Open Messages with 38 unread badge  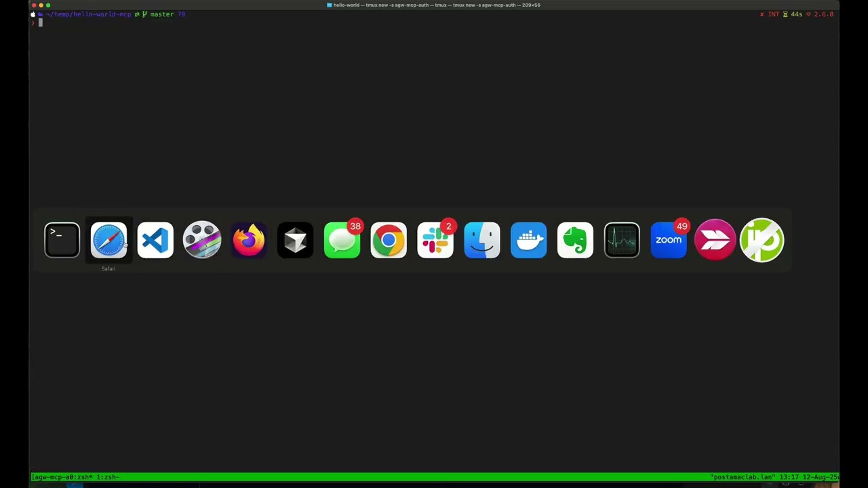coord(342,240)
